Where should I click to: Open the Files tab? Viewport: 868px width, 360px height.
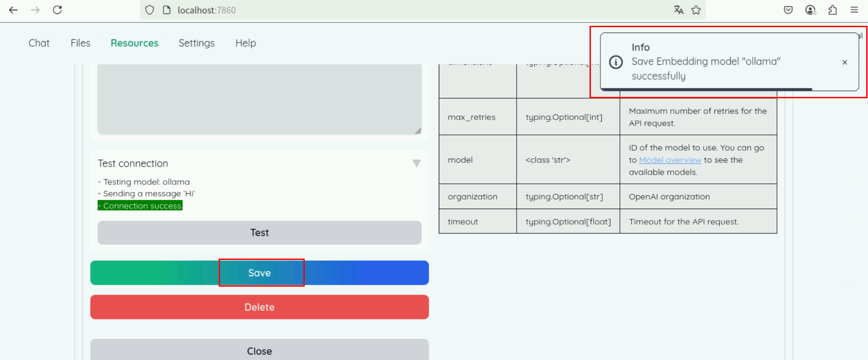(81, 43)
